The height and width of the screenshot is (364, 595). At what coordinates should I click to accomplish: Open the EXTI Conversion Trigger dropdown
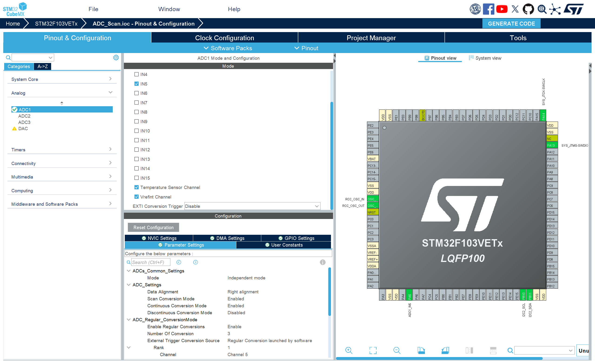[252, 206]
